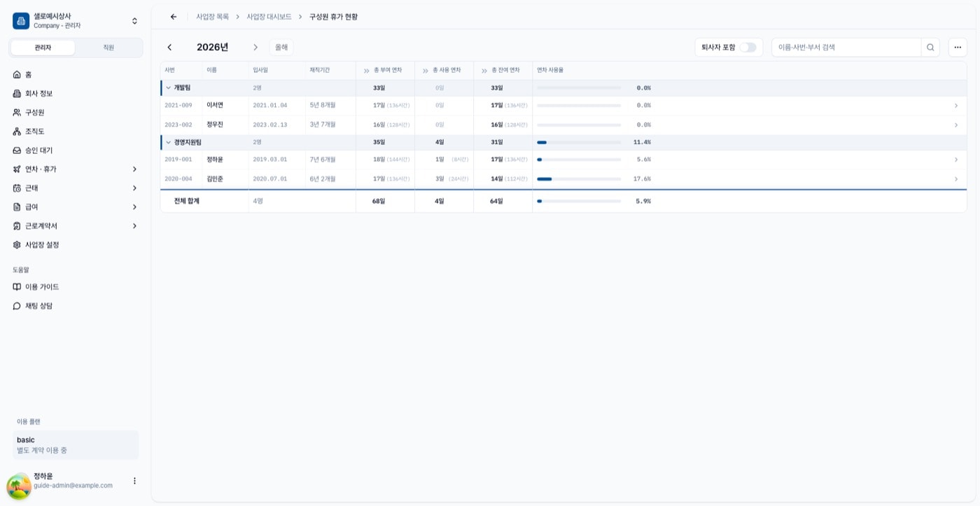
Task: Click the home icon in the sidebar
Action: click(17, 74)
